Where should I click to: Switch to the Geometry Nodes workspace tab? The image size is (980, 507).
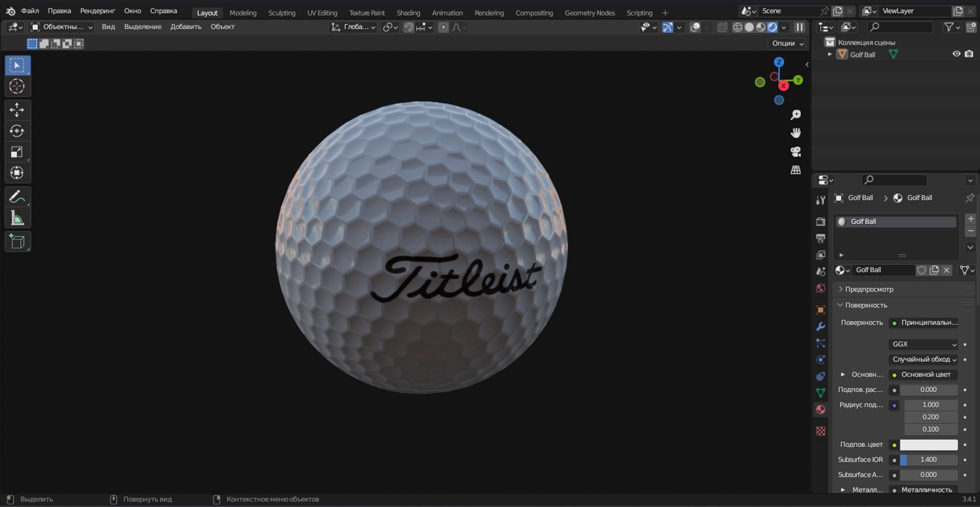pyautogui.click(x=590, y=13)
